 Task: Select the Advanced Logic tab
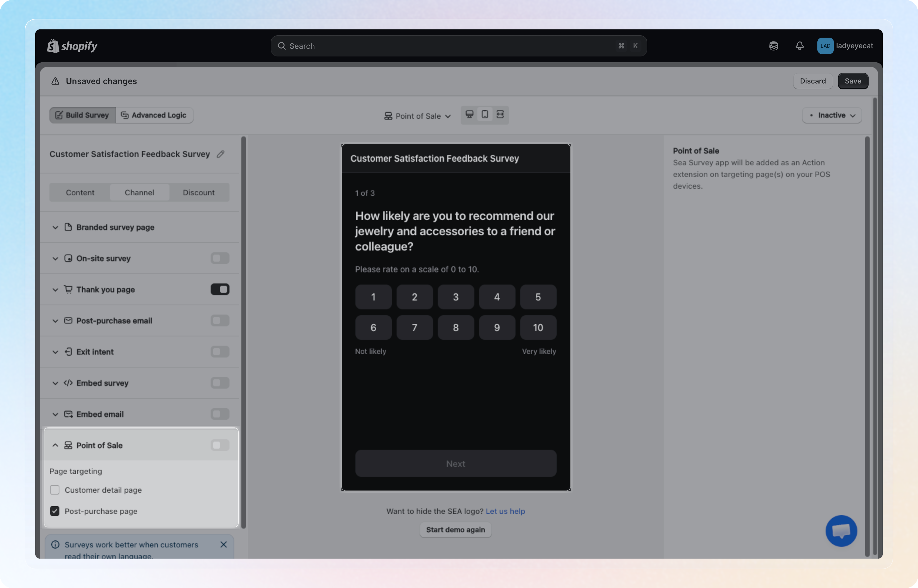pos(154,115)
